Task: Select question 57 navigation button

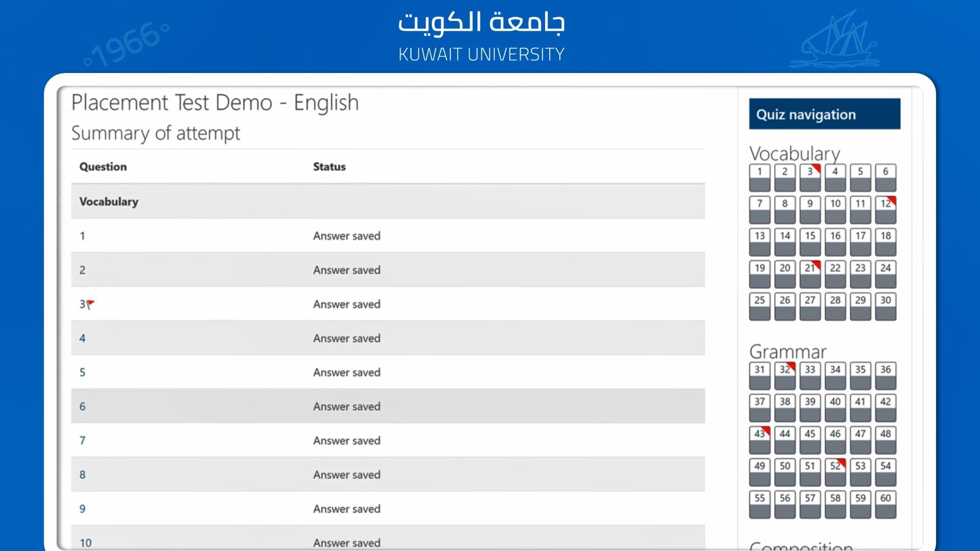Action: pyautogui.click(x=810, y=505)
